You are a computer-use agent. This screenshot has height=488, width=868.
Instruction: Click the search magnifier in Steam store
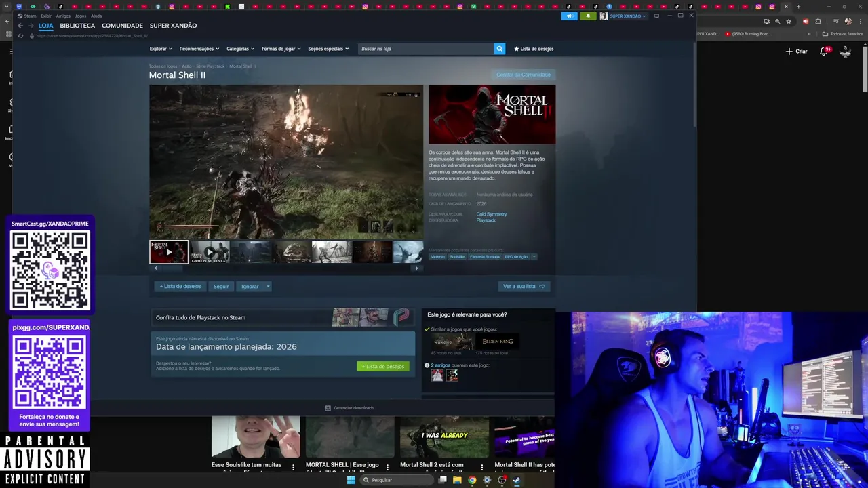[499, 49]
